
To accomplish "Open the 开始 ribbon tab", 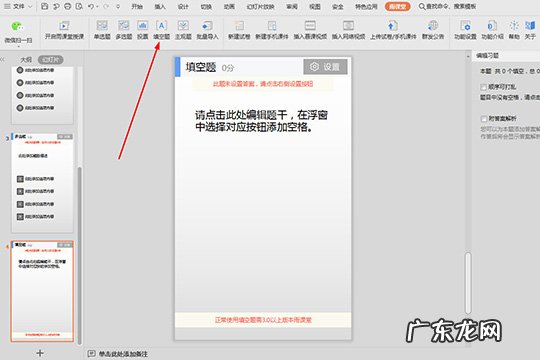I will click(x=137, y=7).
